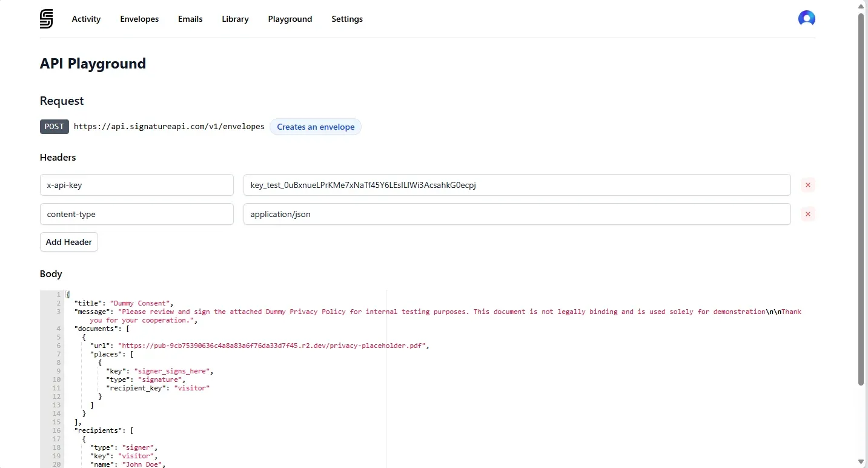
Task: Remove the content-type header row
Action: pos(808,214)
